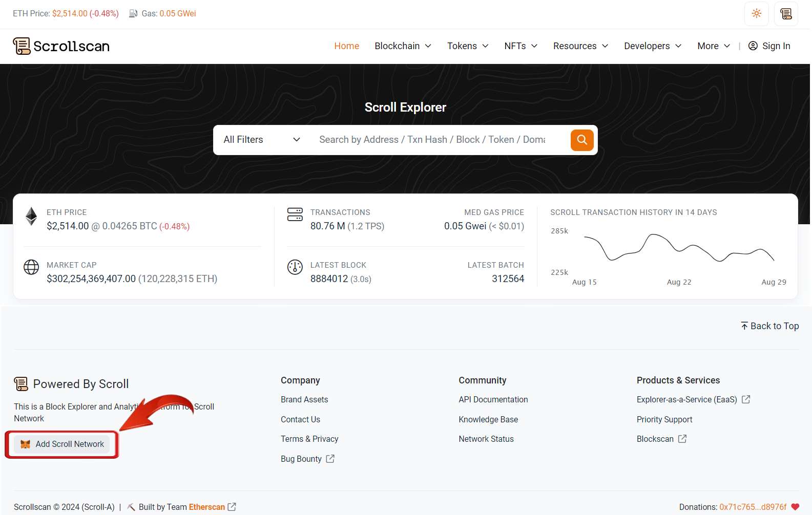Click Back to Top link

point(769,326)
